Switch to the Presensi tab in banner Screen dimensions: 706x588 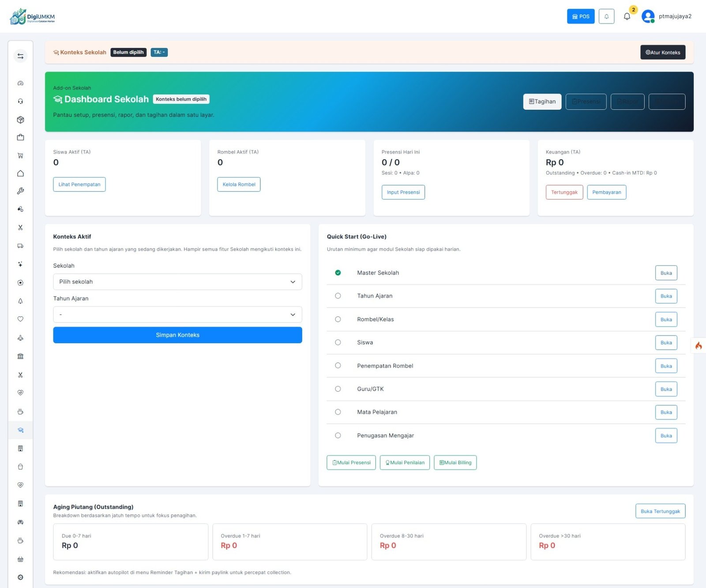(x=586, y=102)
